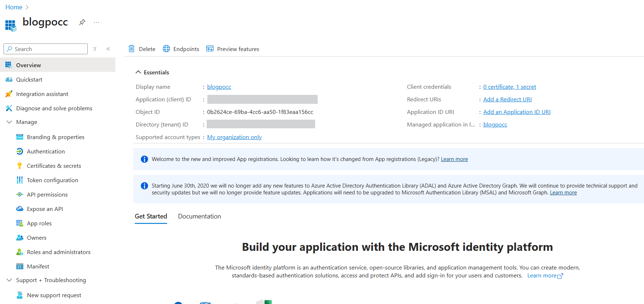This screenshot has height=304, width=644.
Task: Clear the sidebar search box
Action: 95,49
